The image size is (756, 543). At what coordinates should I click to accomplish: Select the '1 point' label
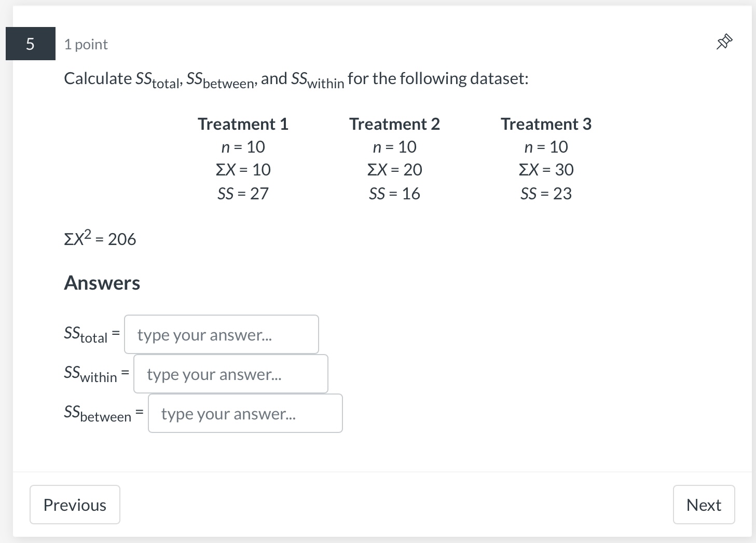coord(86,44)
